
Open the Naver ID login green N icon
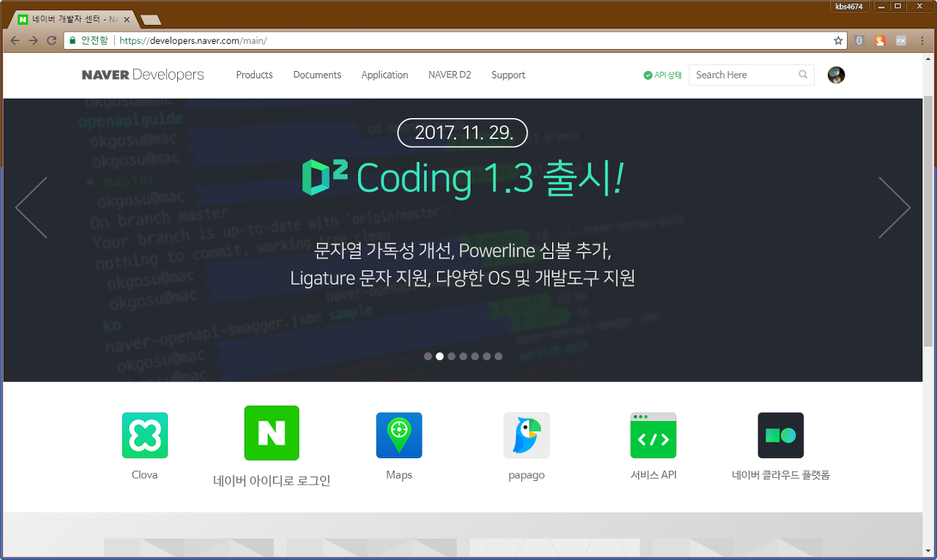tap(272, 433)
